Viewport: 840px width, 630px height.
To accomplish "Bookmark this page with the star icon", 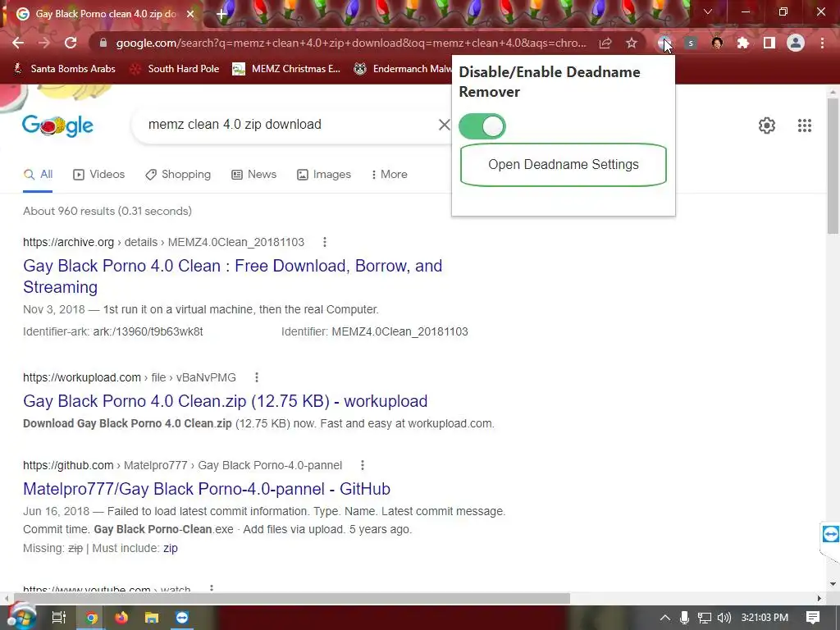I will coord(632,43).
